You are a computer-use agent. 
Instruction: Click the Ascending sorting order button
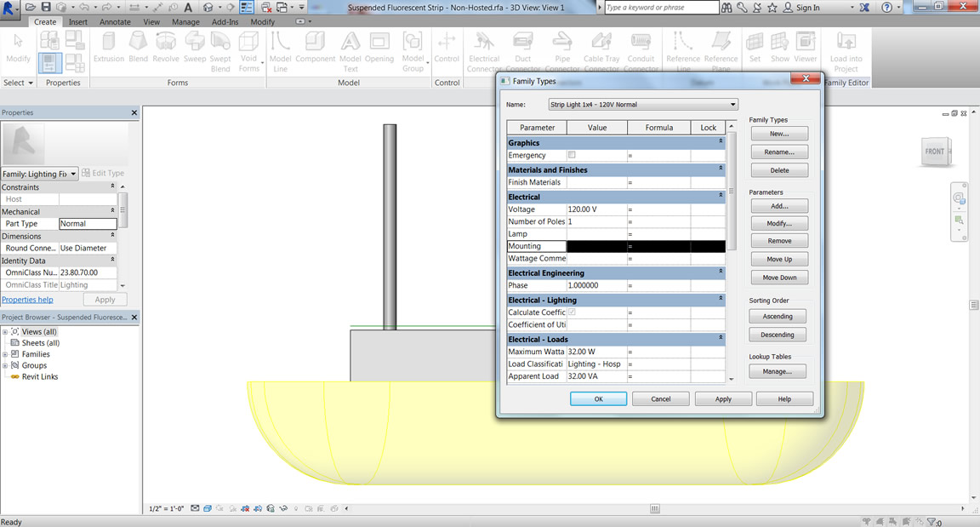[778, 317]
